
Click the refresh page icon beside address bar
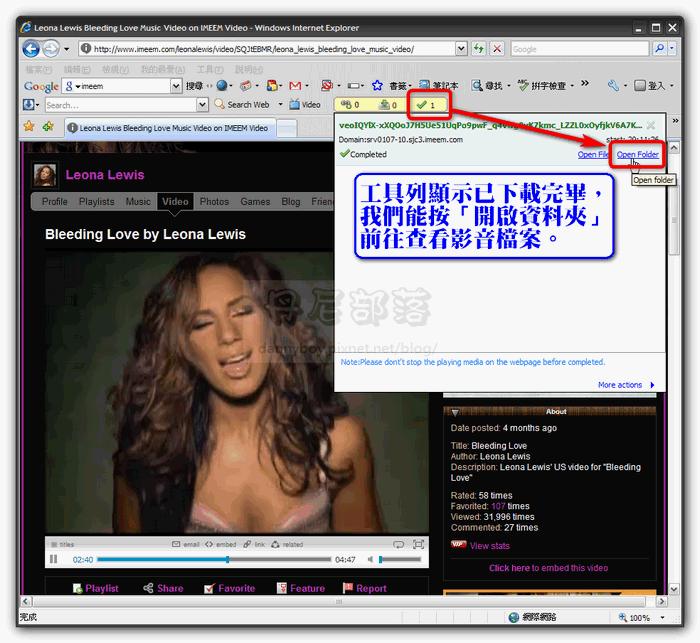click(479, 48)
